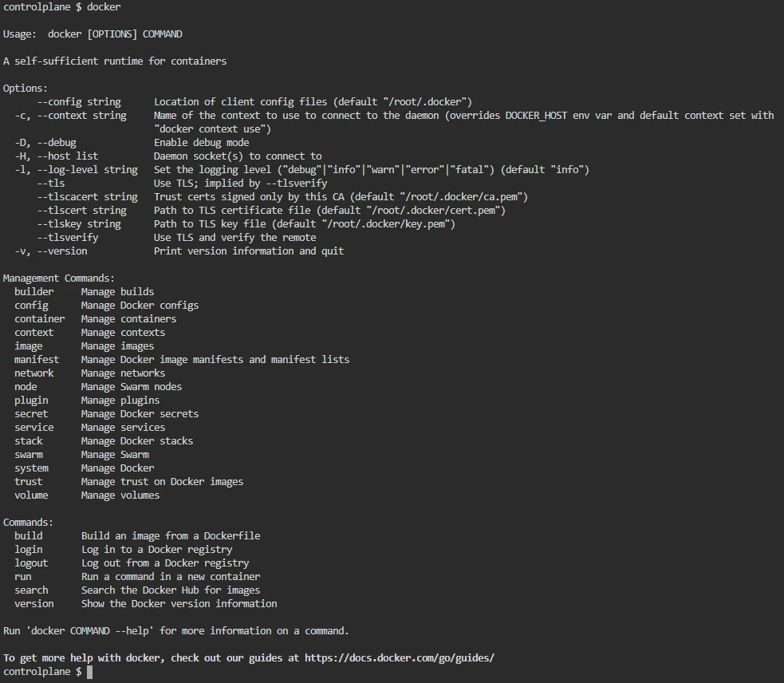Click the 'container' management command text
The height and width of the screenshot is (683, 784).
[40, 318]
